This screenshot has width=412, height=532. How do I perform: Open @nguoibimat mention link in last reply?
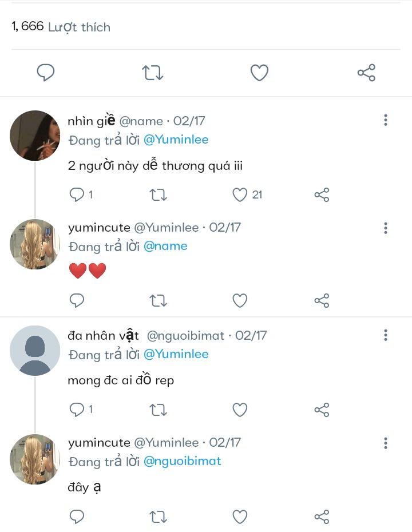[x=182, y=461]
